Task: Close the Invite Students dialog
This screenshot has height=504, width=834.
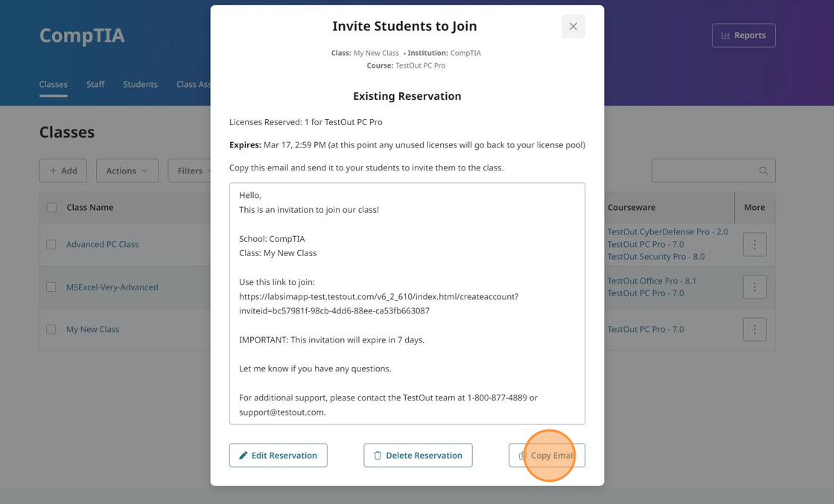Action: pos(573,27)
